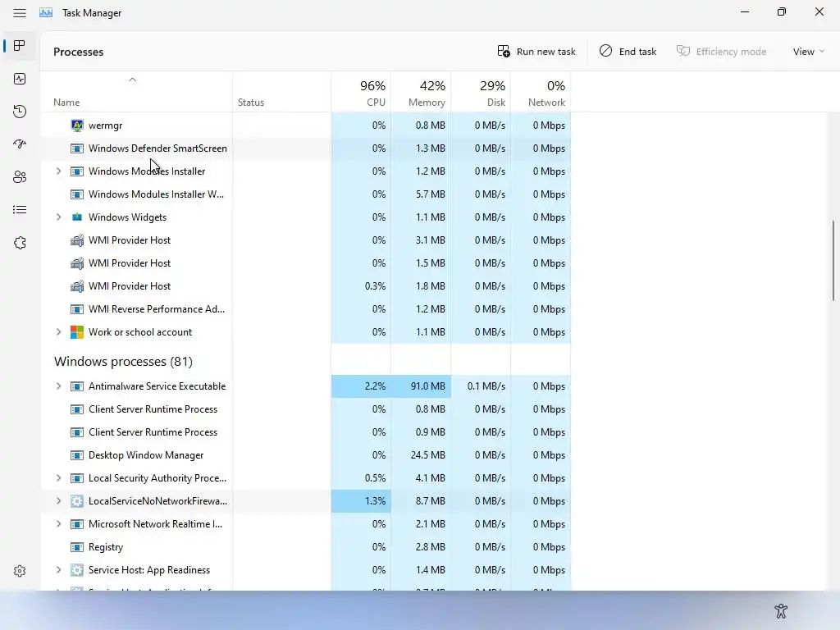Select Windows Modules Installer Worker row
840x630 pixels.
point(305,194)
